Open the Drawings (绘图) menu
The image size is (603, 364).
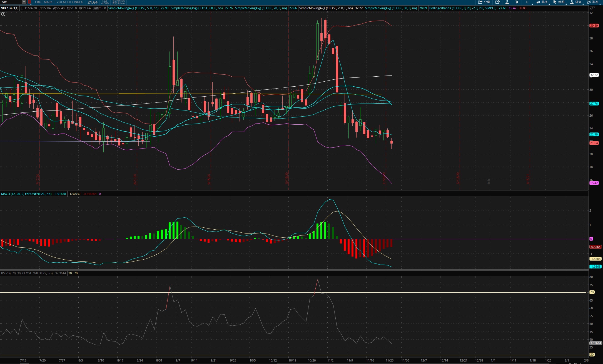coord(559,2)
